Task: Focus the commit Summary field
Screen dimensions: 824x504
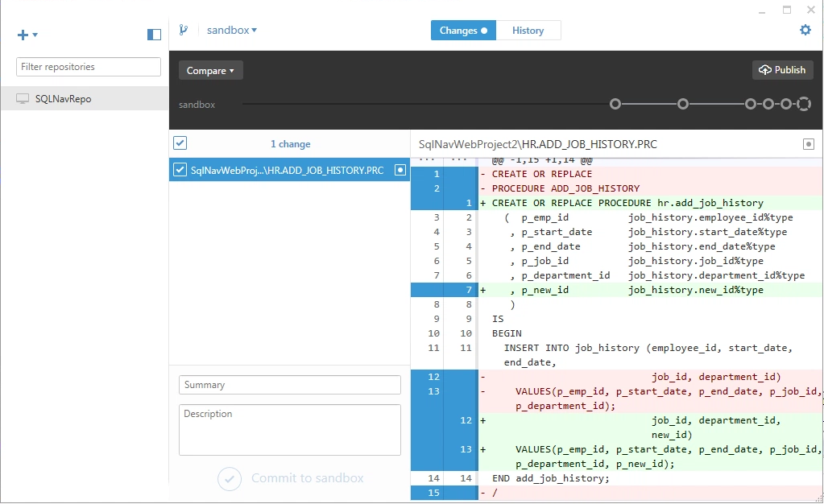Action: coord(289,385)
